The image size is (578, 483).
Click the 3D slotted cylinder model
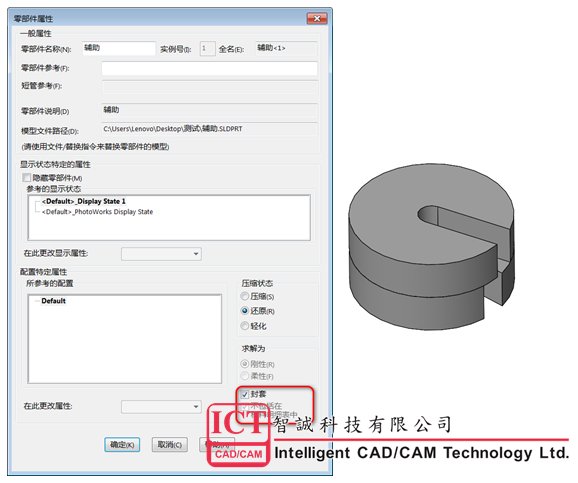431,246
